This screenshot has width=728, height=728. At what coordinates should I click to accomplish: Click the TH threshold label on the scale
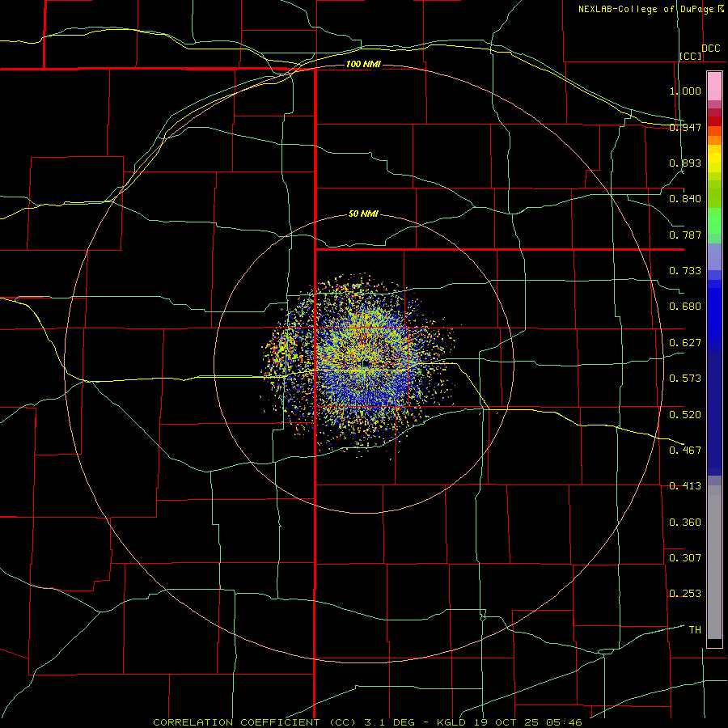(695, 630)
